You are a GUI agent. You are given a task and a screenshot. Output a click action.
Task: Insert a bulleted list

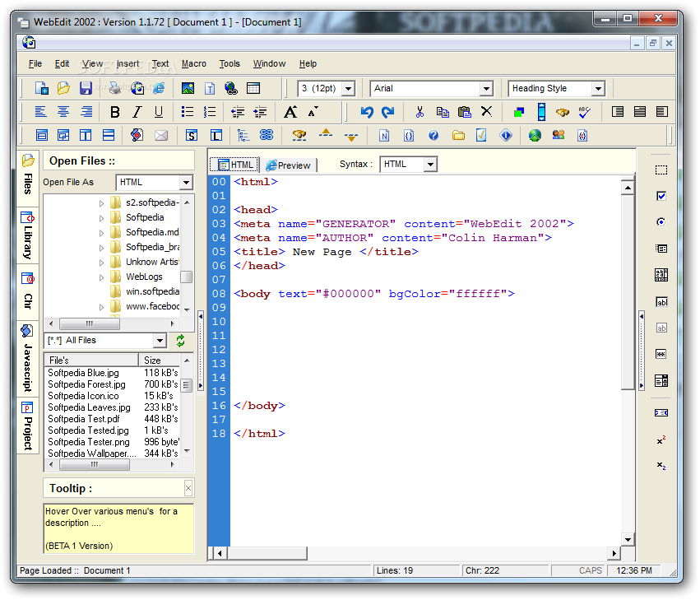(x=188, y=112)
